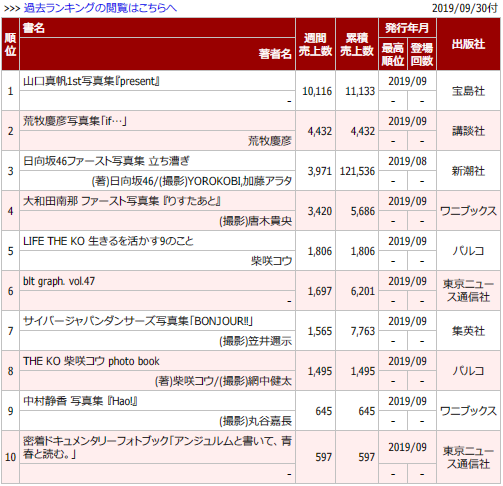Viewport: 503px width, 486px height.
Task: Click the cumulative sales value 121,536
Action: point(357,171)
